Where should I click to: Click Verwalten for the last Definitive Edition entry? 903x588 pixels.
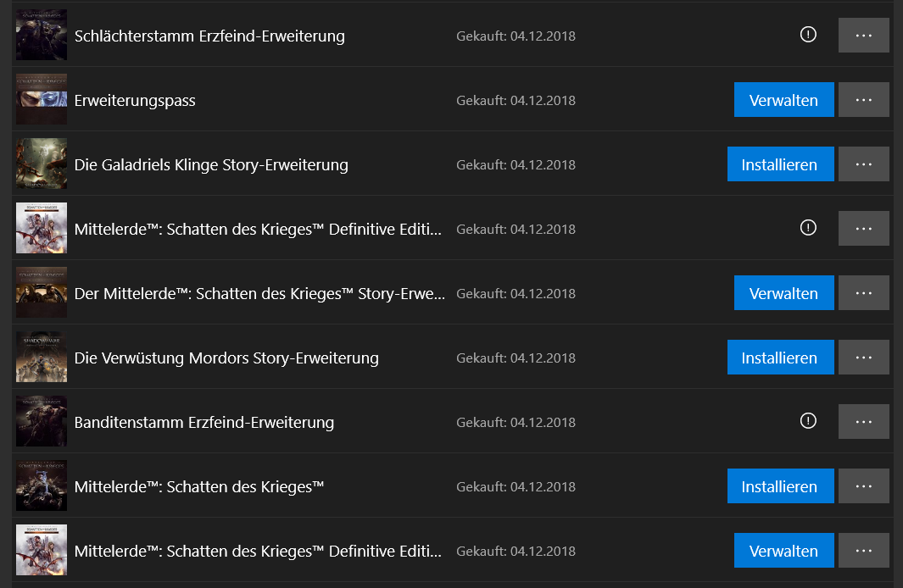click(783, 551)
